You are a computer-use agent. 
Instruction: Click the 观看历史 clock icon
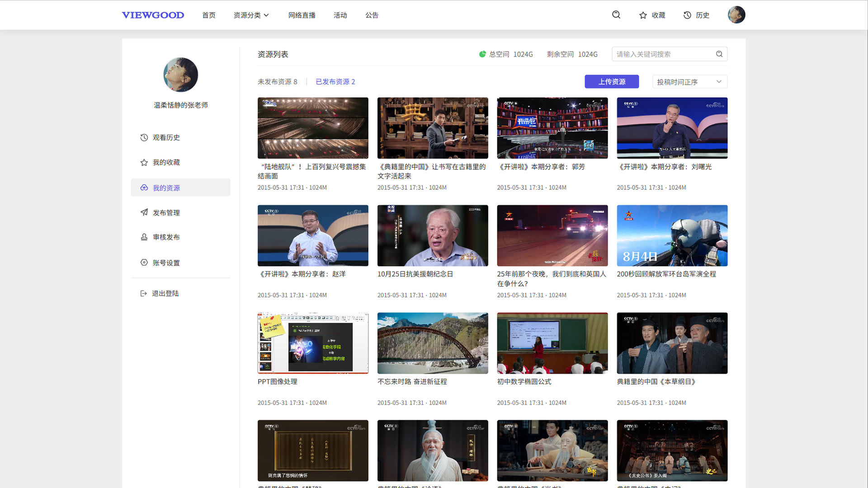[x=144, y=137]
